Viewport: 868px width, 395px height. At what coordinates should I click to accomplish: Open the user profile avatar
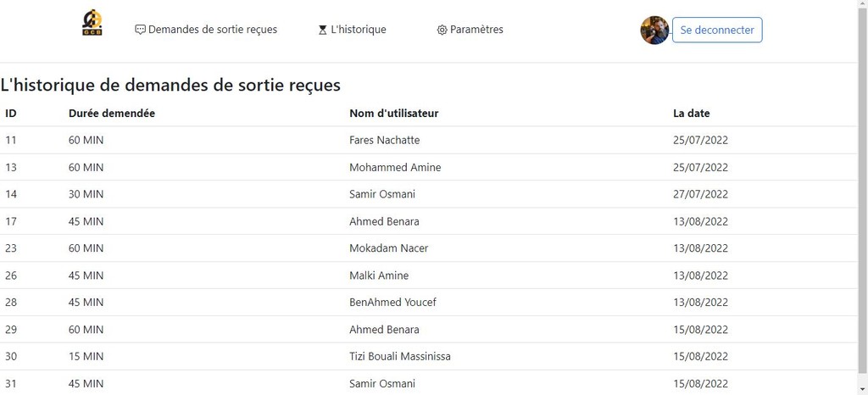[x=655, y=30]
